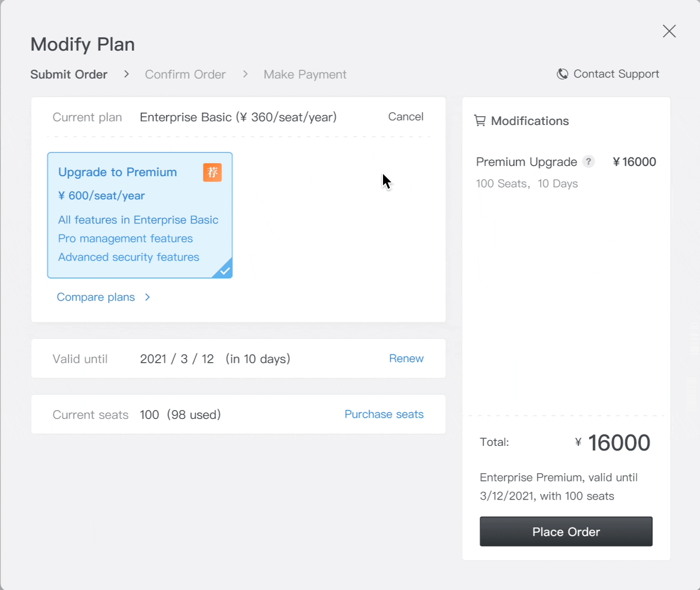The image size is (700, 590).
Task: Click the 'Current seats' label
Action: click(x=90, y=415)
